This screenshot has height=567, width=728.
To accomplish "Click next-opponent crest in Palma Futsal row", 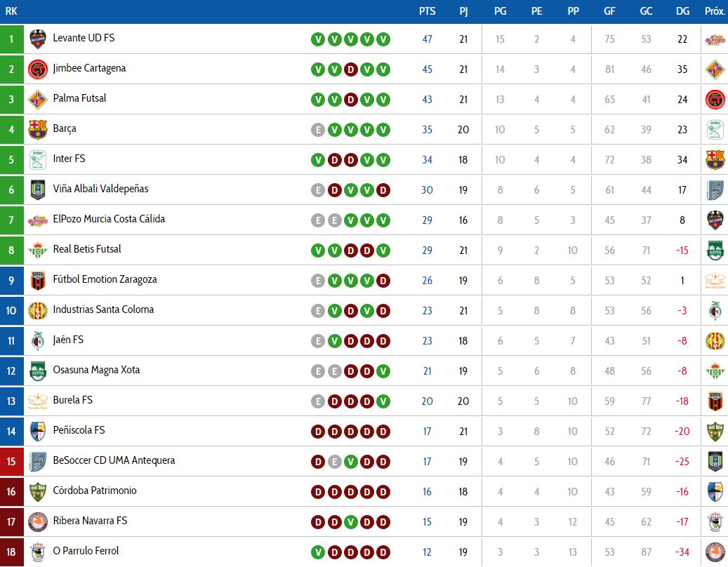I will (715, 100).
